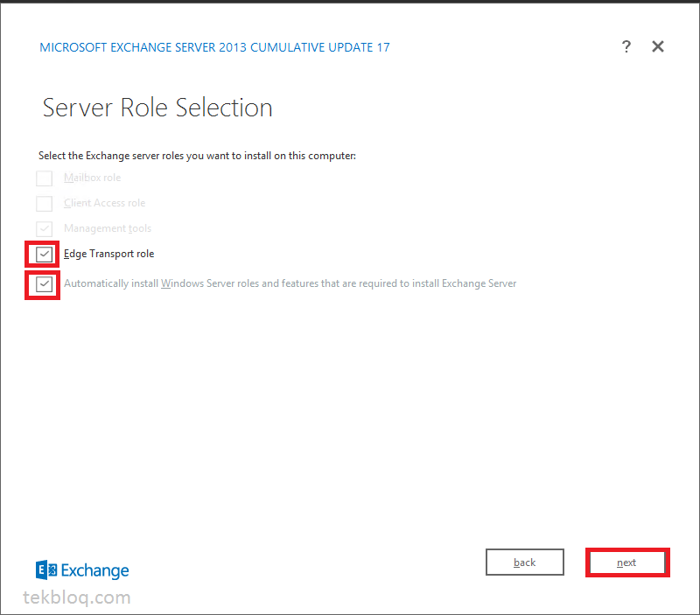
Task: Close the Exchange setup wizard
Action: click(x=658, y=46)
